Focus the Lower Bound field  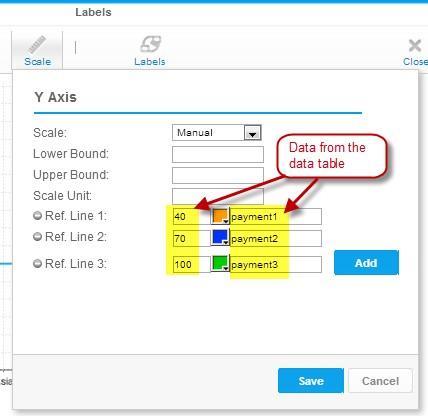coord(218,154)
